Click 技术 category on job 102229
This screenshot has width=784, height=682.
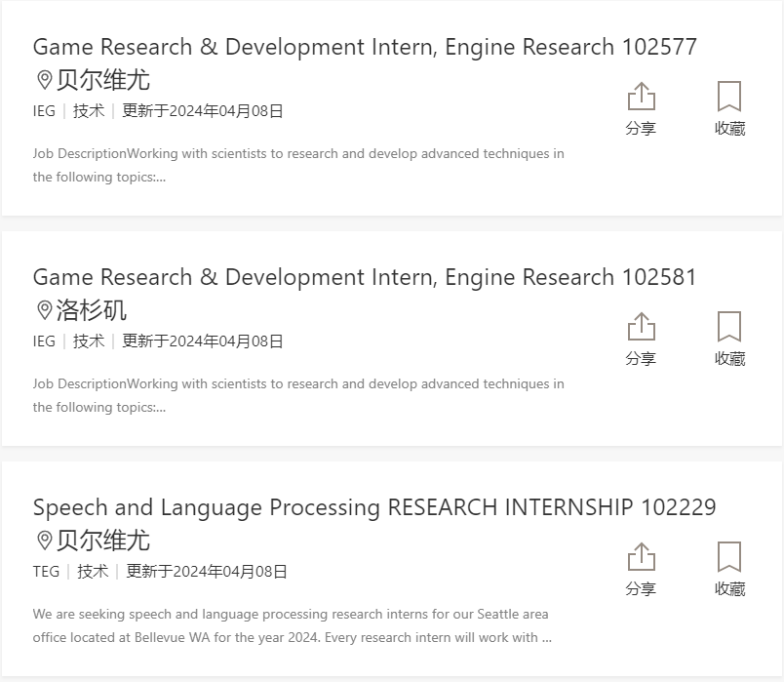(x=93, y=572)
